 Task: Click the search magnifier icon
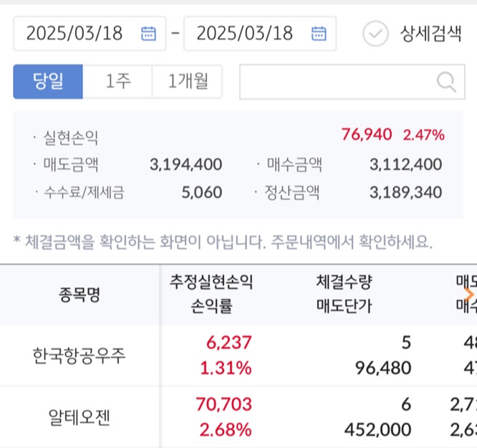(x=446, y=82)
